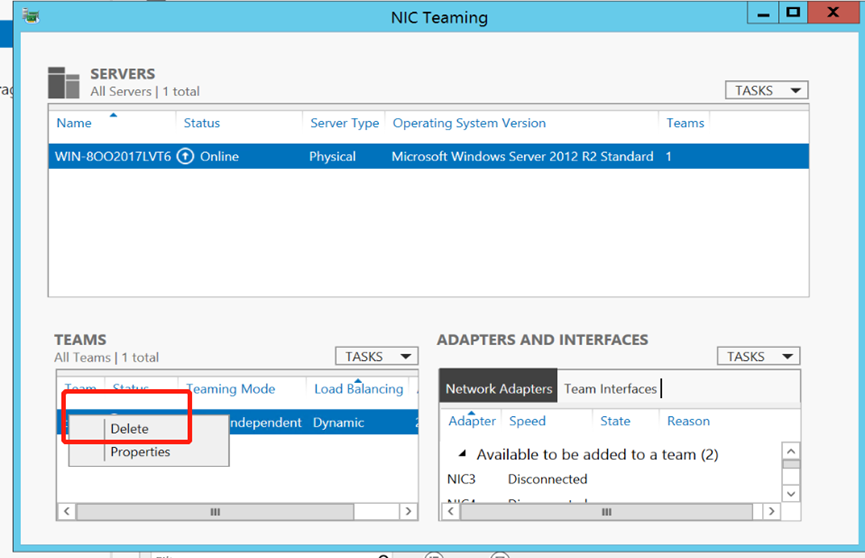Click Teams list scroll right arrow
This screenshot has height=558, width=865.
(x=408, y=511)
